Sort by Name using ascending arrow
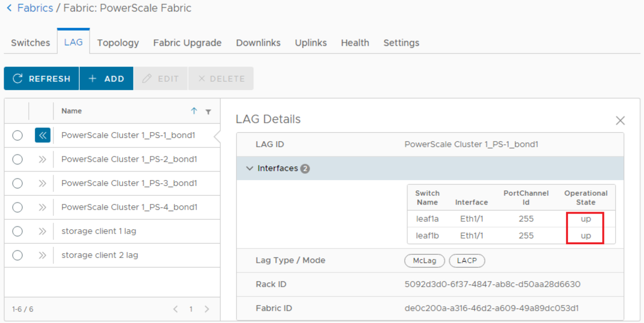This screenshot has height=323, width=644. point(194,111)
